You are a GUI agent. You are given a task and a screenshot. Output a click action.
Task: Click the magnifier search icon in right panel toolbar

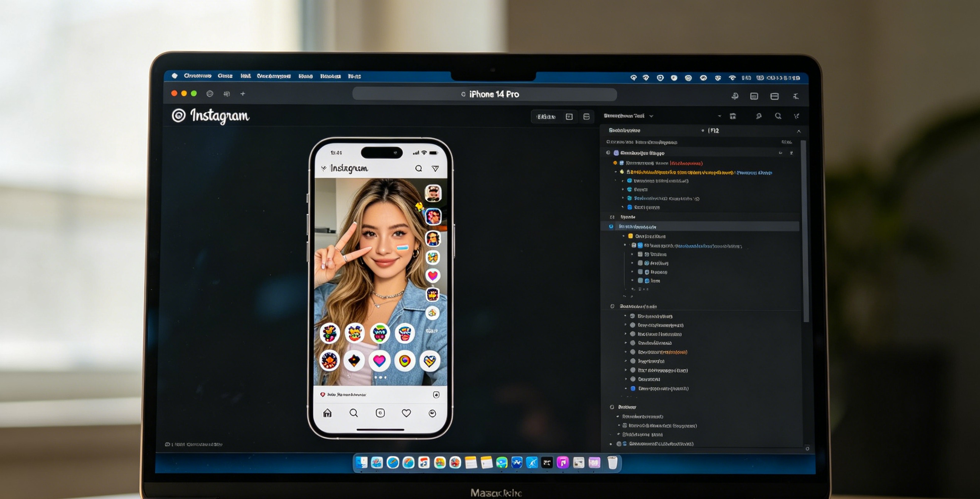point(778,116)
